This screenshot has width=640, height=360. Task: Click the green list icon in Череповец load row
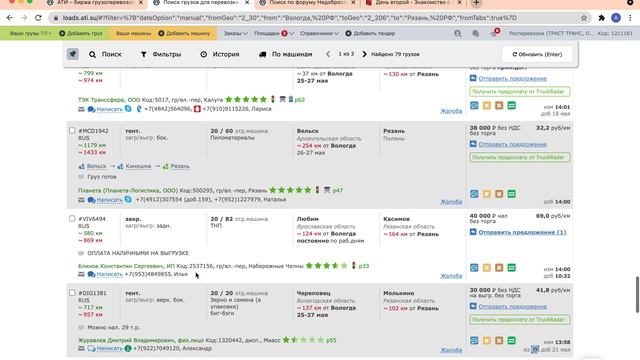click(511, 340)
